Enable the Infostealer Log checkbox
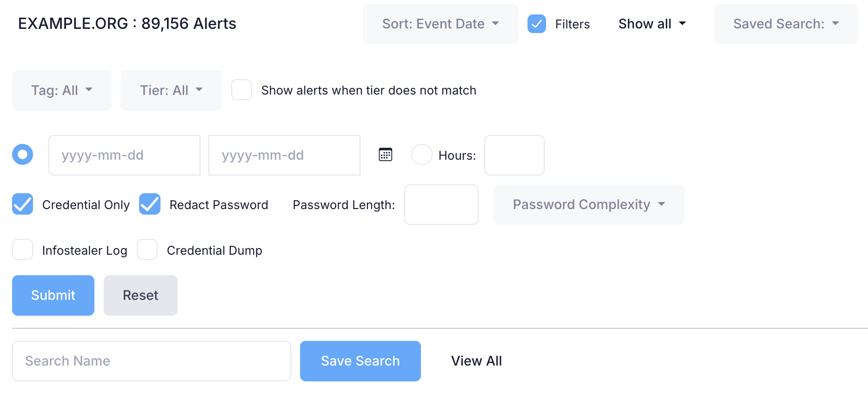The height and width of the screenshot is (393, 868). point(23,250)
